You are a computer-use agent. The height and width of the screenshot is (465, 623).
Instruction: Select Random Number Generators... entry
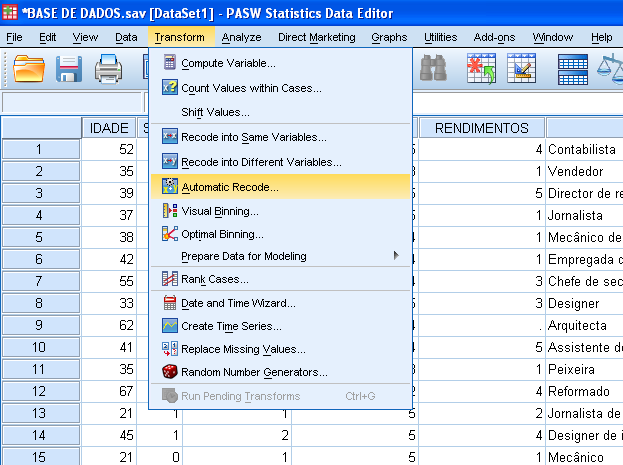coord(280,372)
